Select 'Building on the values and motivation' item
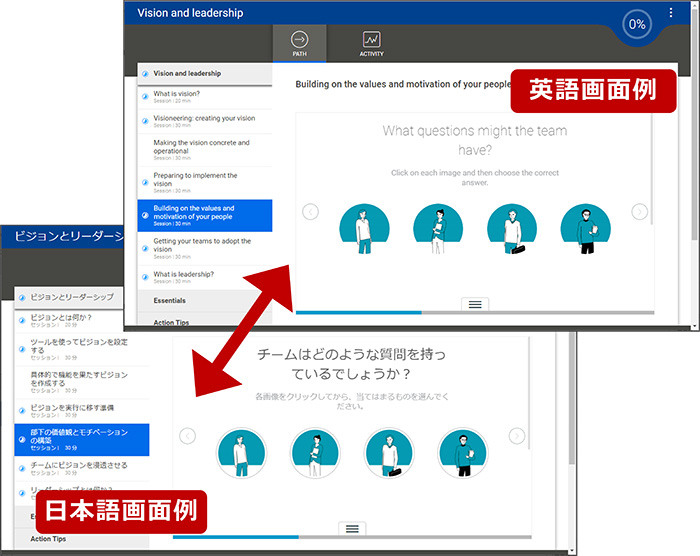Screen dimensions: 700x556 coord(205,216)
